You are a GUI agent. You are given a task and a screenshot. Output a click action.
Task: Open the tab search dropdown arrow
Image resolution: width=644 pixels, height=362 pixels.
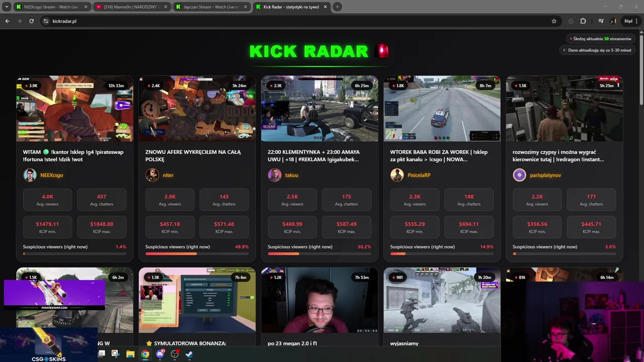coord(7,7)
